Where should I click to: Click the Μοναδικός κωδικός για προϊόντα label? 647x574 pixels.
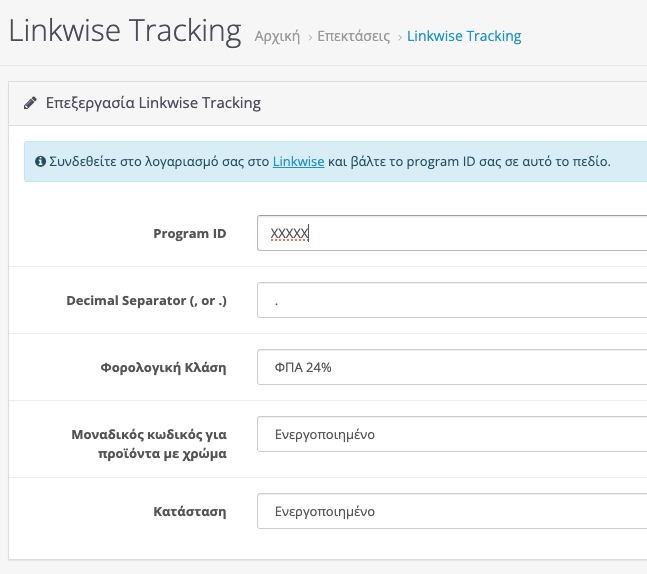pos(149,444)
